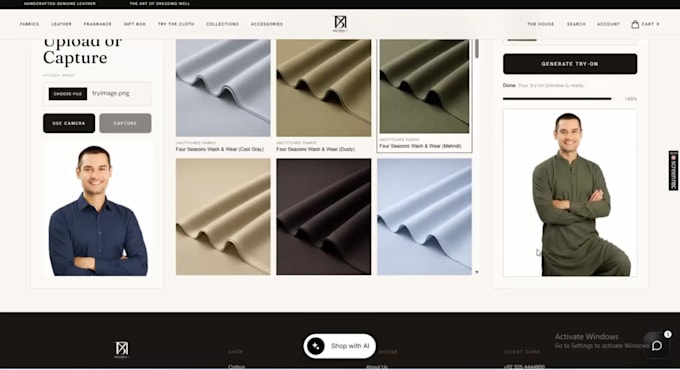Click the fabric list scrollbar thumb

[477, 49]
